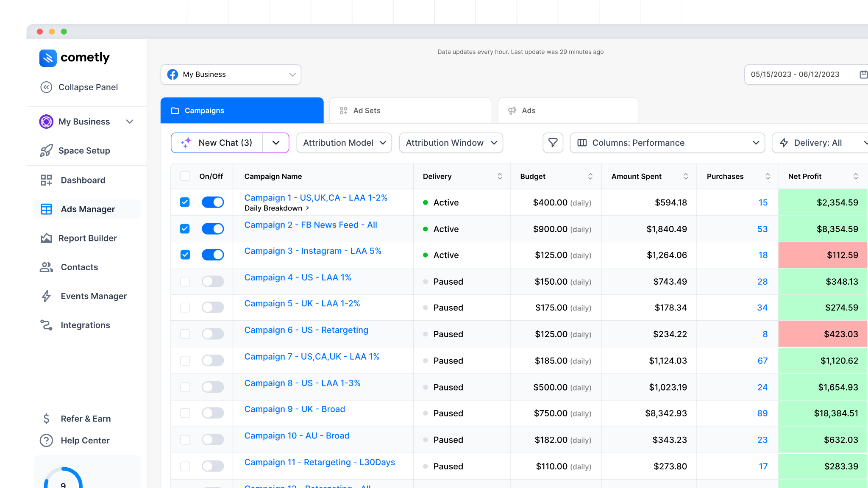Sort by Net Profit column arrows

coord(856,176)
